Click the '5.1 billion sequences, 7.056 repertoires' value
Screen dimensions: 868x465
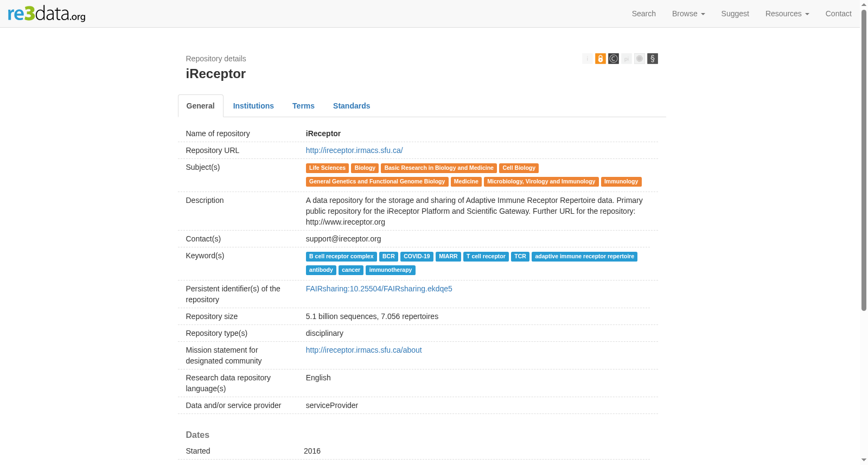pos(372,316)
